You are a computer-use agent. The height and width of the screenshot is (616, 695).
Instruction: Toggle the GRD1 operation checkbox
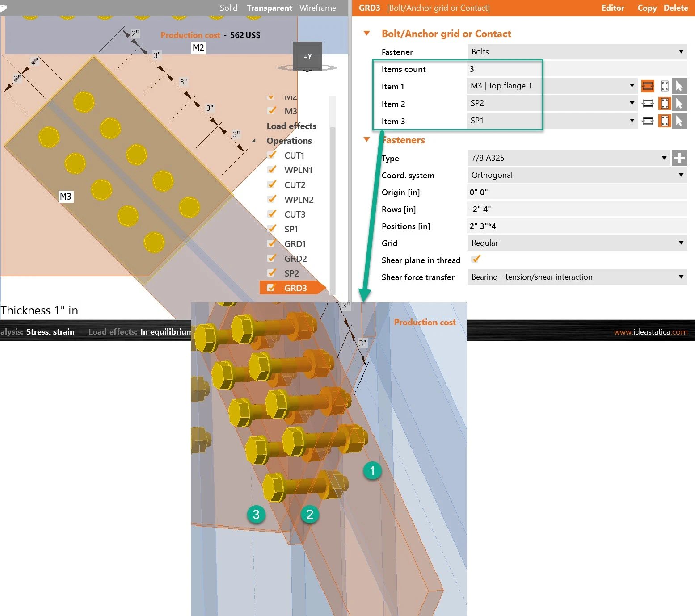[x=271, y=243]
